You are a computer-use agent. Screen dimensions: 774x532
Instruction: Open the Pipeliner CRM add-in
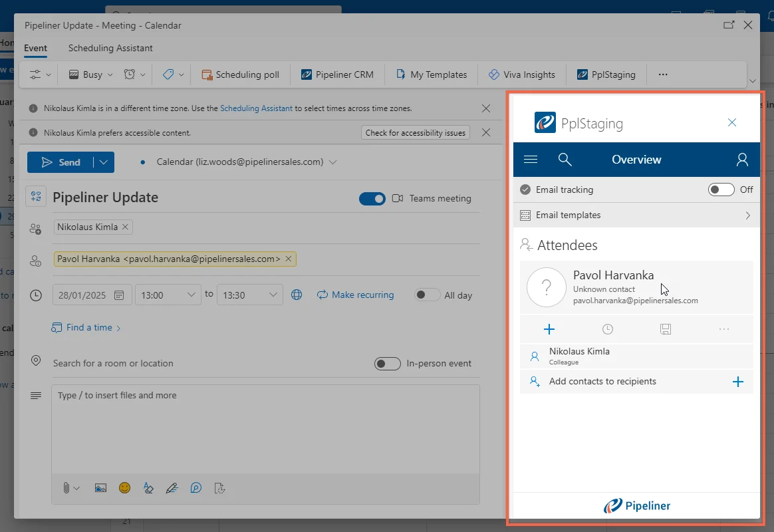point(338,74)
